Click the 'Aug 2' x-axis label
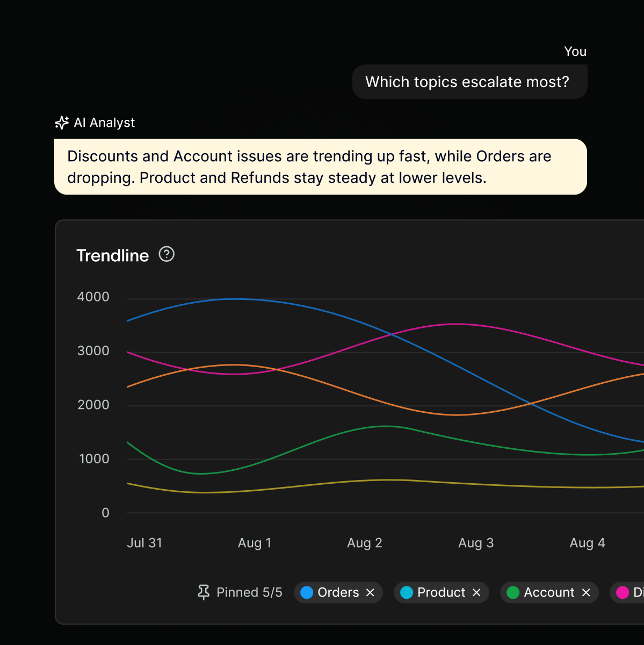Image resolution: width=644 pixels, height=645 pixels. coord(365,543)
